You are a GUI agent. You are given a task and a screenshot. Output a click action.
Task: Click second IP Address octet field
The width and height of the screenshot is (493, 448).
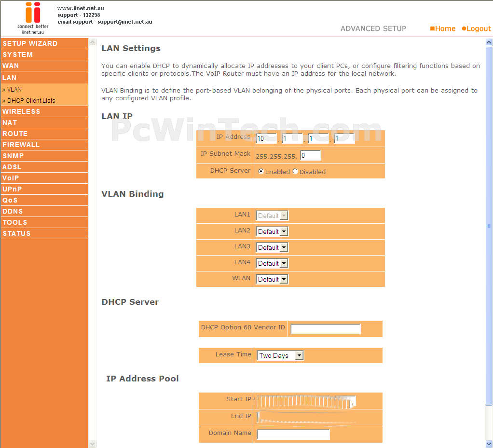[x=292, y=138]
